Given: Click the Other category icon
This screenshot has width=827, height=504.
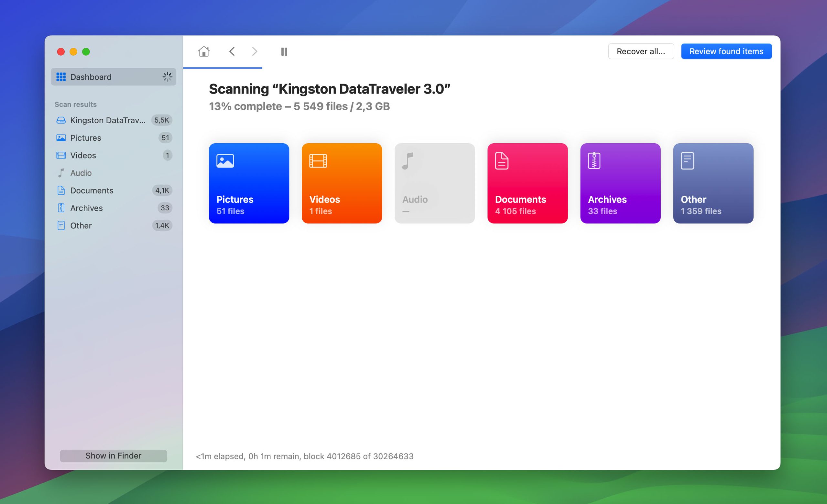Looking at the screenshot, I should [687, 159].
